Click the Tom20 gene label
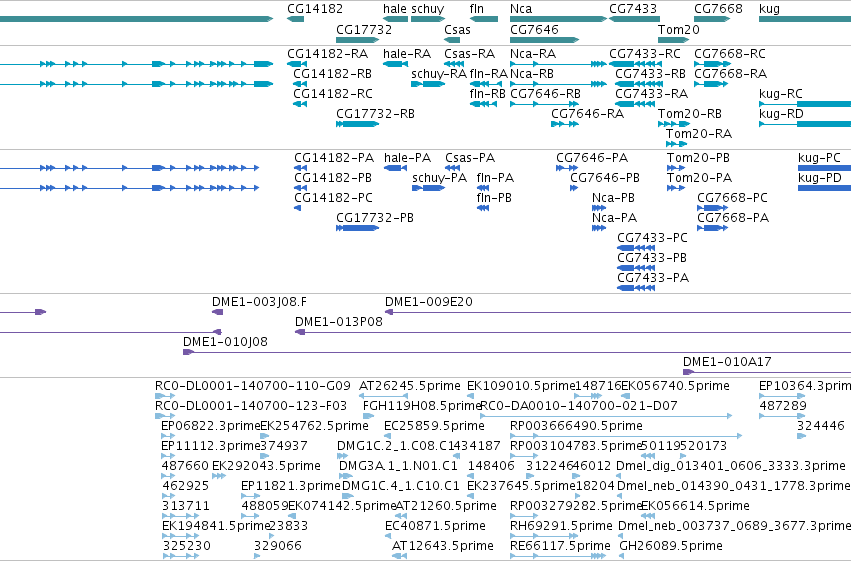The image size is (851, 561). point(678,29)
